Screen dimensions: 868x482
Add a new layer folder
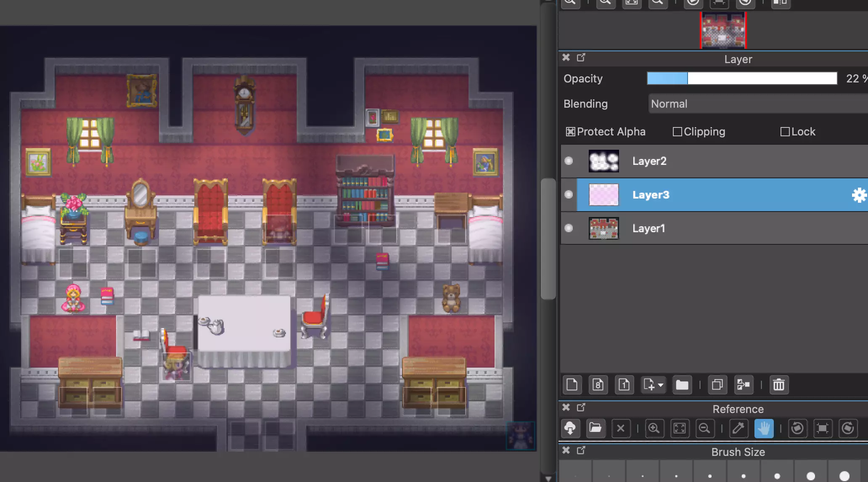click(682, 385)
